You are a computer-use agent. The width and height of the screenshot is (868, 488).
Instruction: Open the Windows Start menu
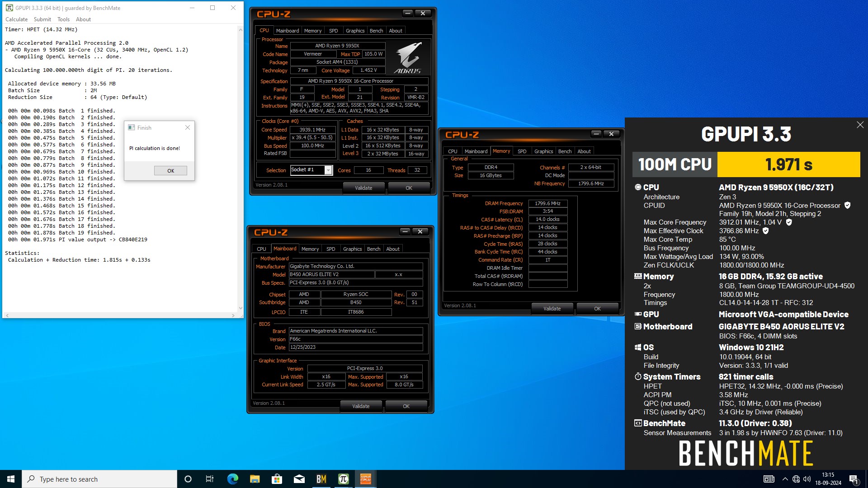coord(11,479)
